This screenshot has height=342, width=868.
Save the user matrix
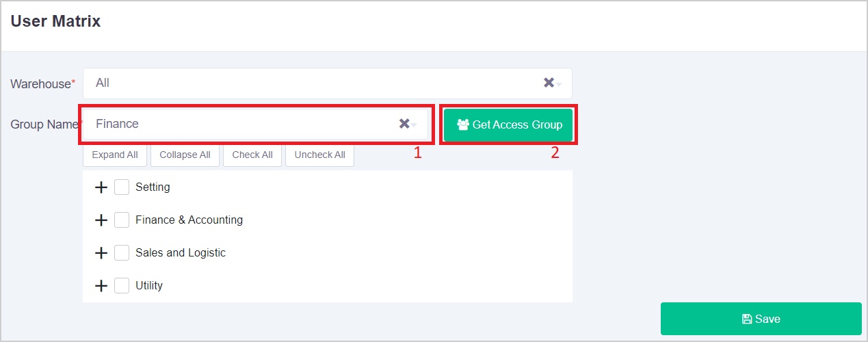pos(761,319)
